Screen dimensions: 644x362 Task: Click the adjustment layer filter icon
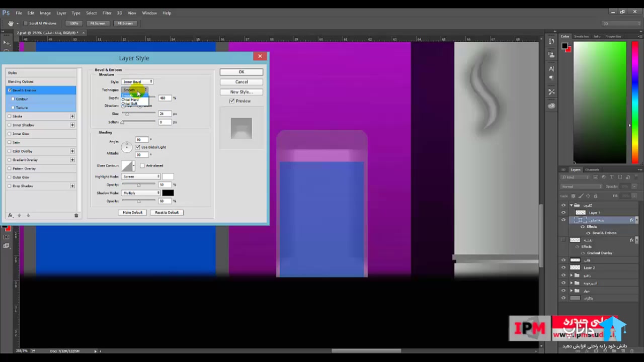(x=604, y=177)
